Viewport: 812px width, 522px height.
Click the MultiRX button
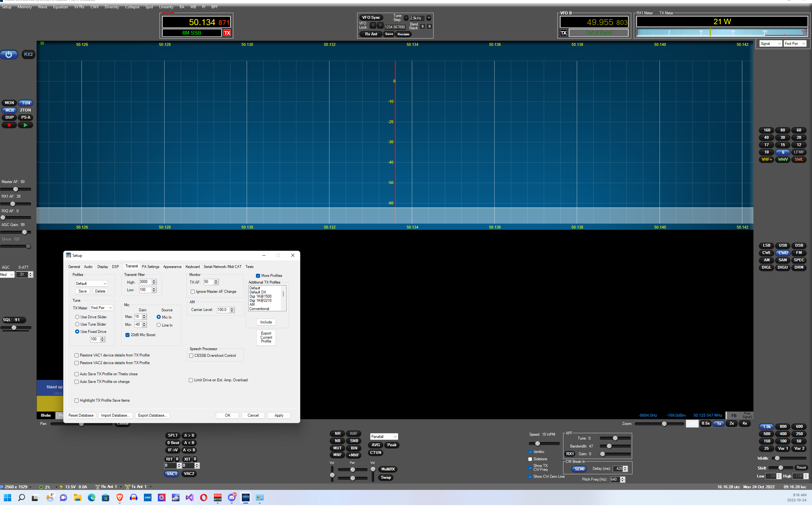coord(388,469)
